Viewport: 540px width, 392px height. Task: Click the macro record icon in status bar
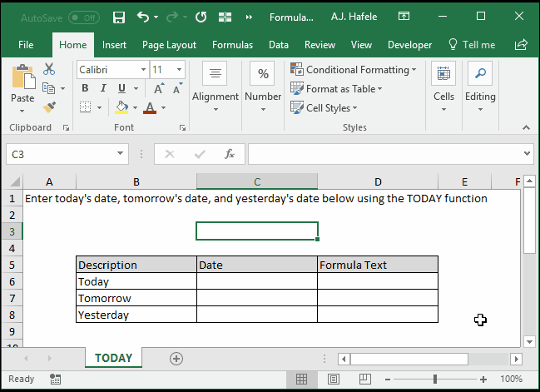coord(55,379)
